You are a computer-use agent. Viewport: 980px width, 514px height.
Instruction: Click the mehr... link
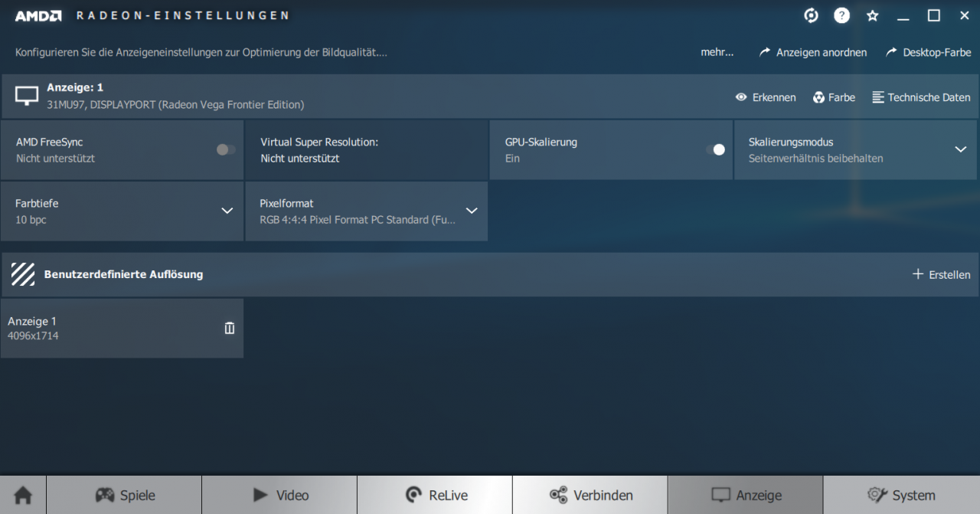(x=717, y=52)
